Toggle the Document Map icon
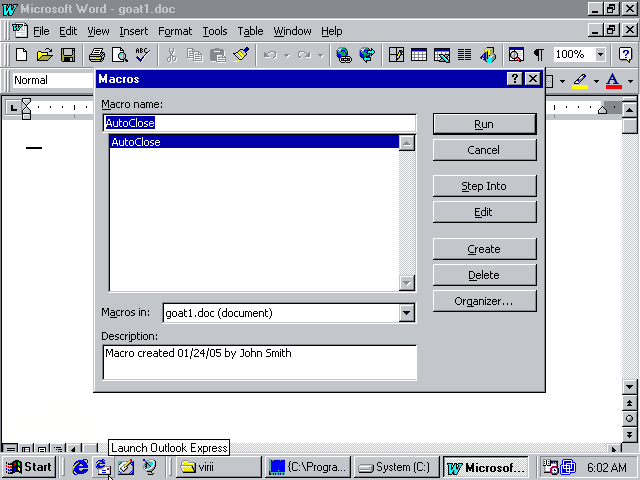The height and width of the screenshot is (480, 640). point(516,54)
